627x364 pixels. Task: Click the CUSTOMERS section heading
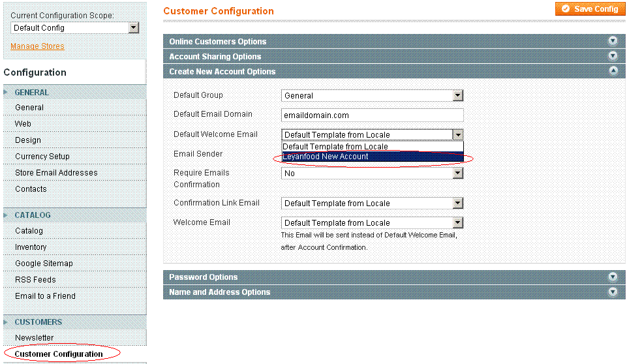point(38,322)
